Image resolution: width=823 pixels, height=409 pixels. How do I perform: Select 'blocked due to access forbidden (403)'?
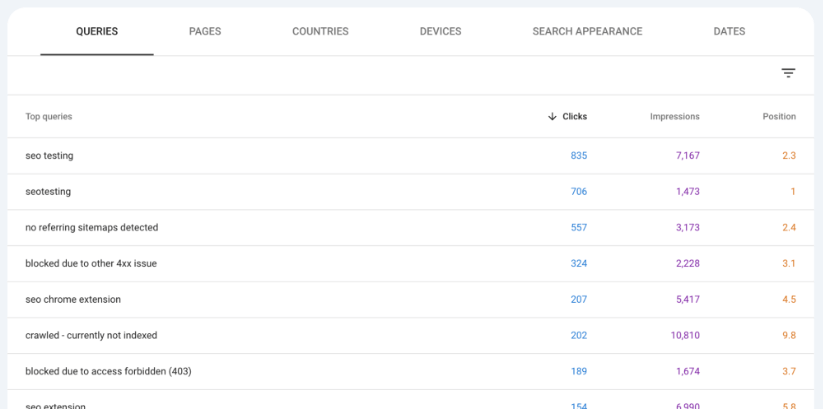pos(108,372)
